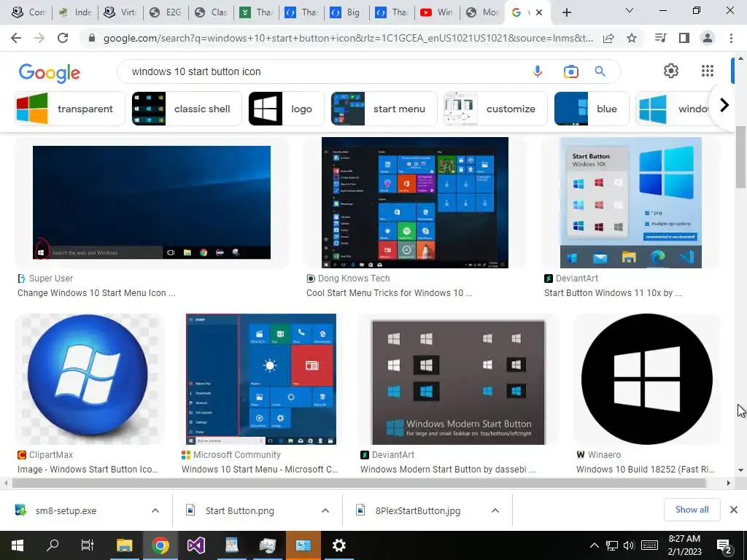Screen dimensions: 747x560
Task: Start voice search with the microphone icon
Action: tap(538, 71)
